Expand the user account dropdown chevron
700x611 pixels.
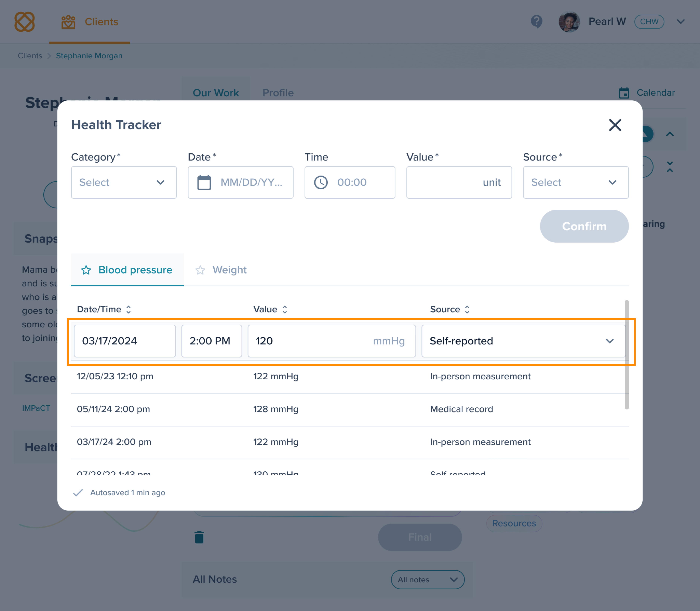[681, 22]
